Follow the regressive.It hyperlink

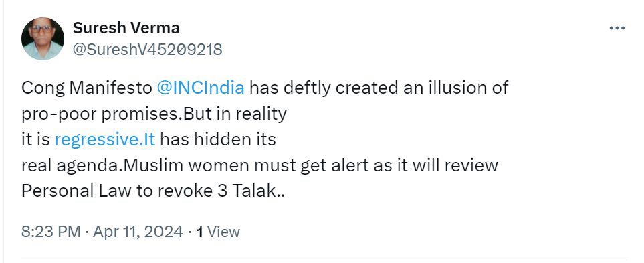[105, 140]
